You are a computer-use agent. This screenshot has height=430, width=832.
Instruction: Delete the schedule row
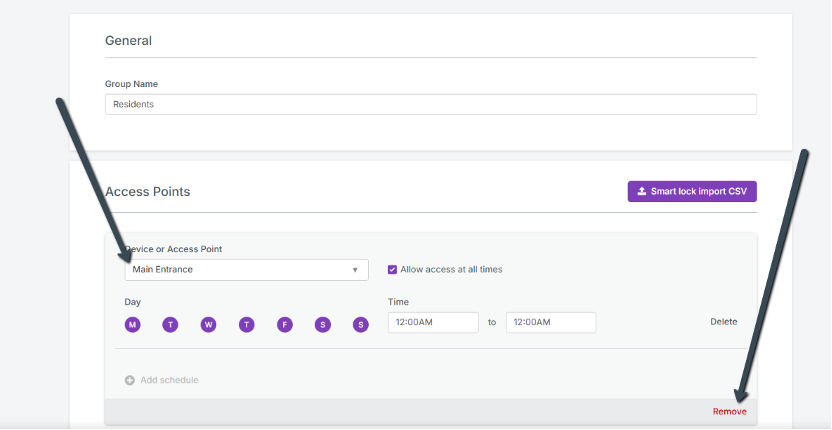tap(723, 322)
